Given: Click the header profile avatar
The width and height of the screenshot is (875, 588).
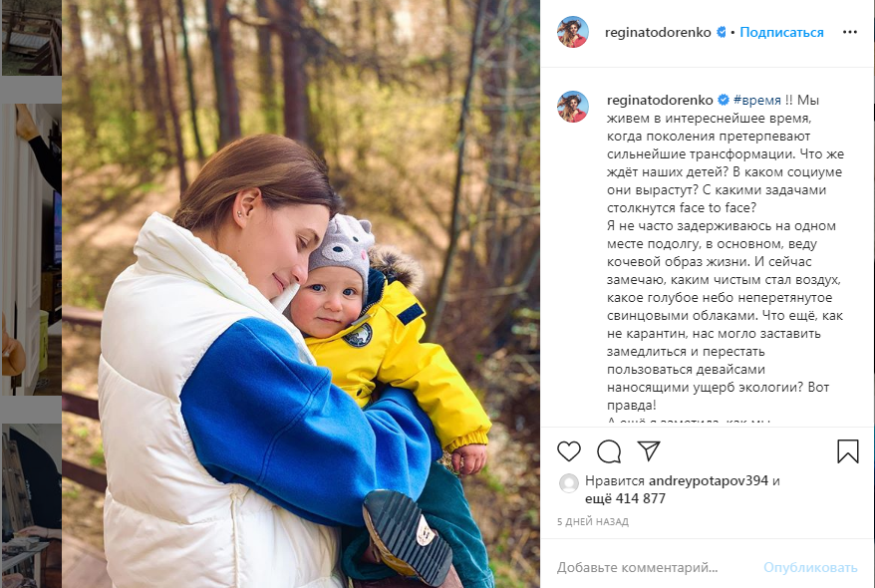Looking at the screenshot, I should [573, 32].
